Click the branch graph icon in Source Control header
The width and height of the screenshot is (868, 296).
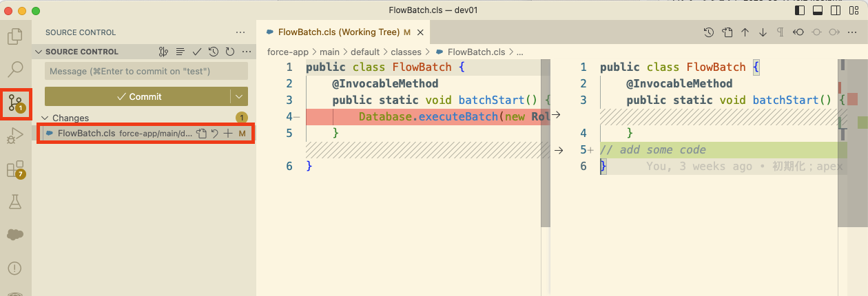tap(163, 52)
